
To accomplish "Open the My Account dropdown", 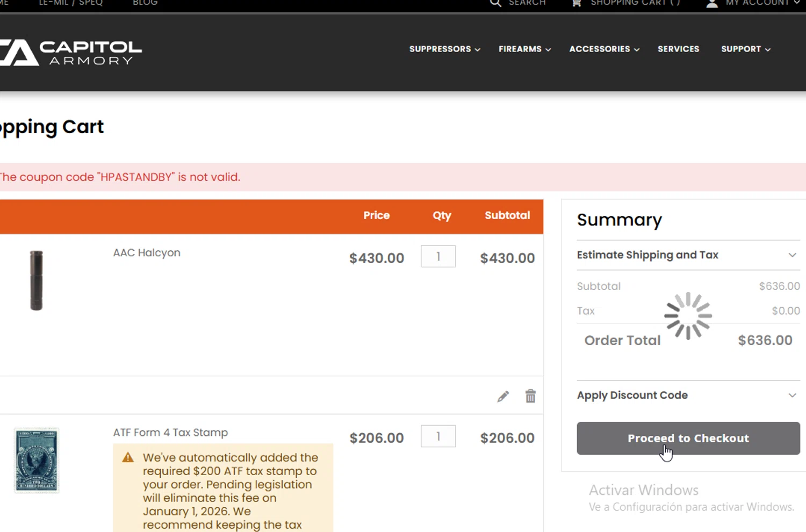I will 763,3.
